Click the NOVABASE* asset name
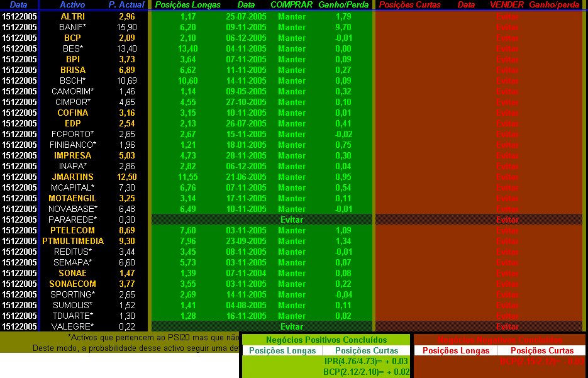Image resolution: width=588 pixels, height=378 pixels. (x=72, y=209)
